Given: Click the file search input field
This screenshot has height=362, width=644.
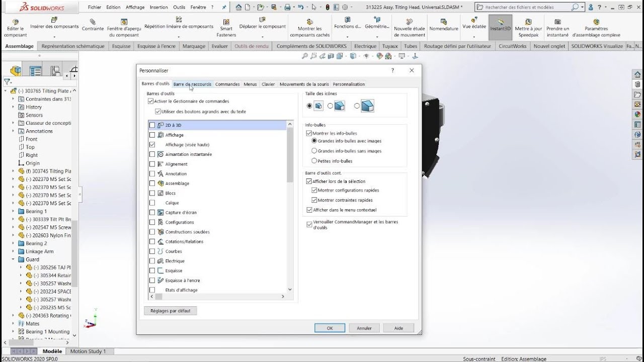Looking at the screenshot, I should pos(527,7).
